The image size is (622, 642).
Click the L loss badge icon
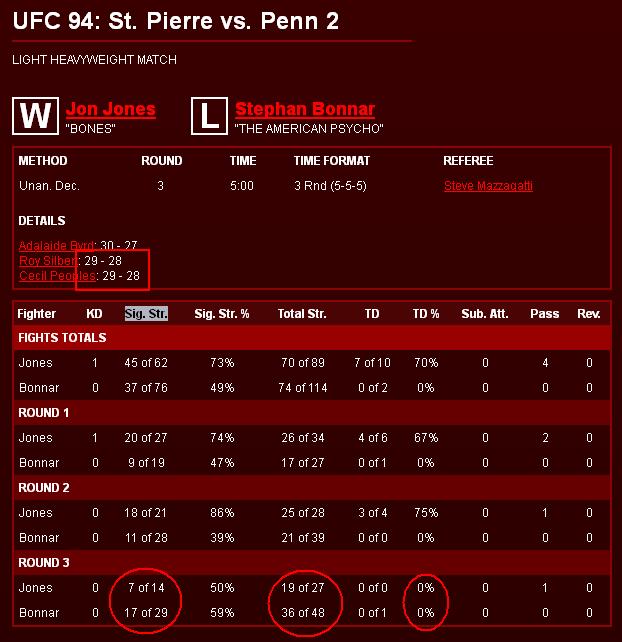coord(208,115)
